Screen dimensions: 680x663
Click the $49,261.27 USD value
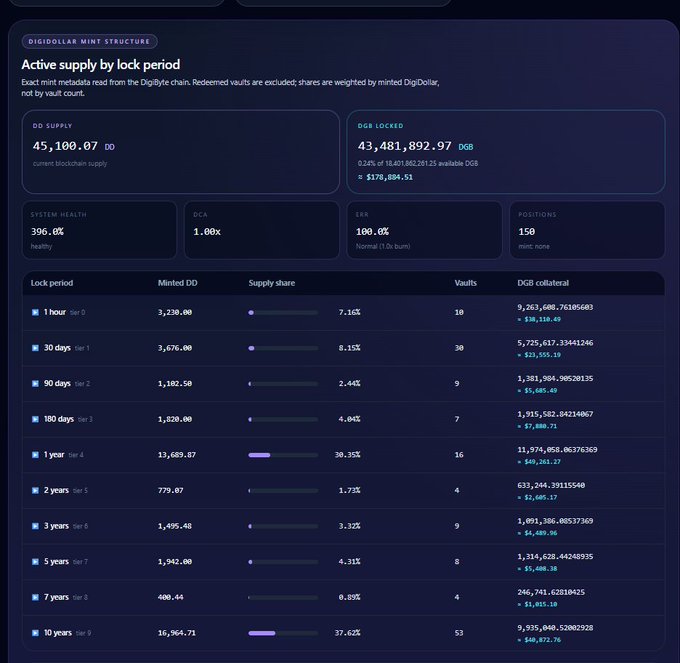click(542, 462)
